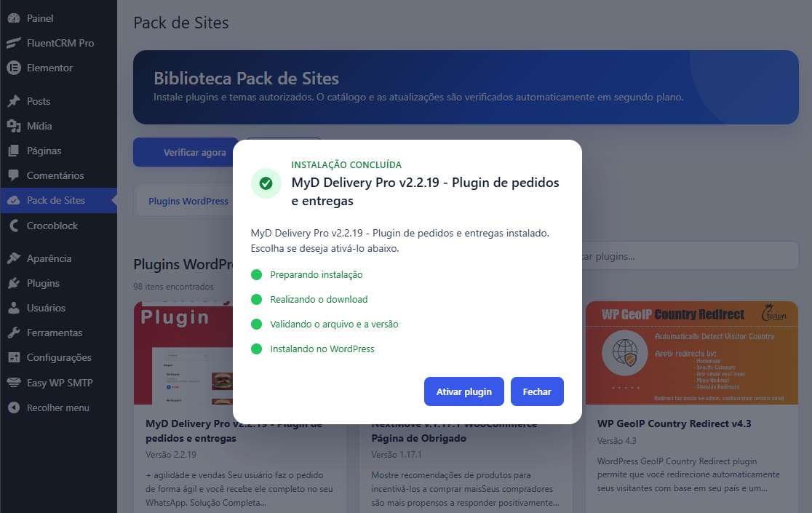Click the Versão 1.17.1 text

[x=396, y=455]
